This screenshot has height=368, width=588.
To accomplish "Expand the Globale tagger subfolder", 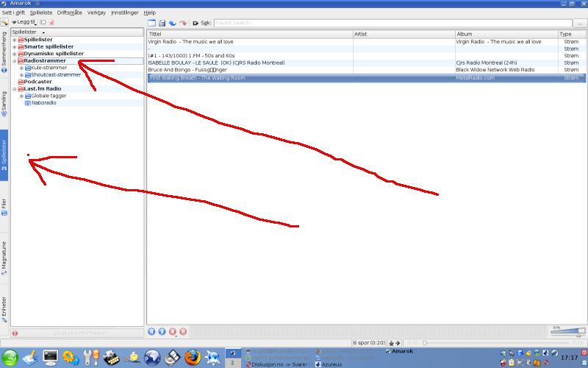I will click(x=22, y=96).
